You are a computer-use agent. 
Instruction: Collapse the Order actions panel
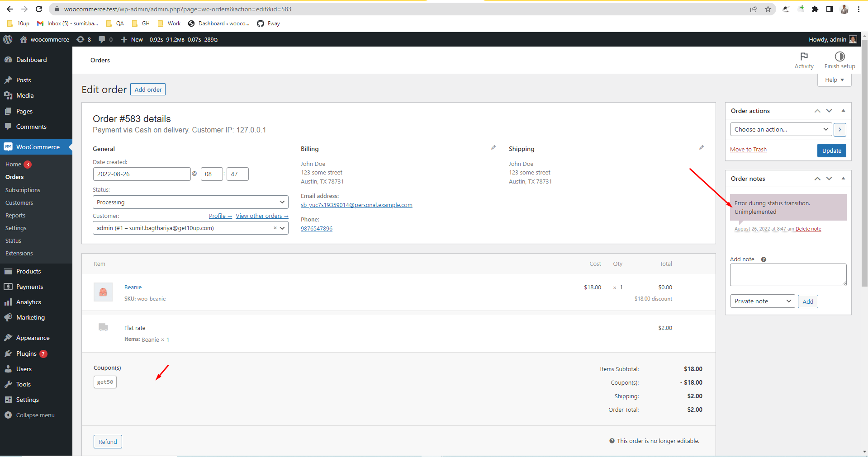(x=843, y=110)
